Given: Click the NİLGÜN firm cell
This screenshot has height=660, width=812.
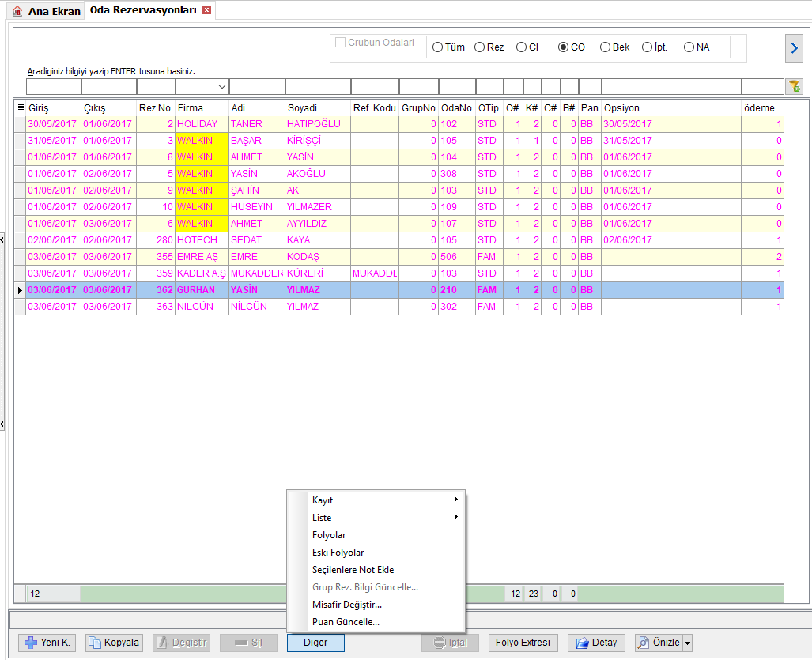Looking at the screenshot, I should pos(202,306).
